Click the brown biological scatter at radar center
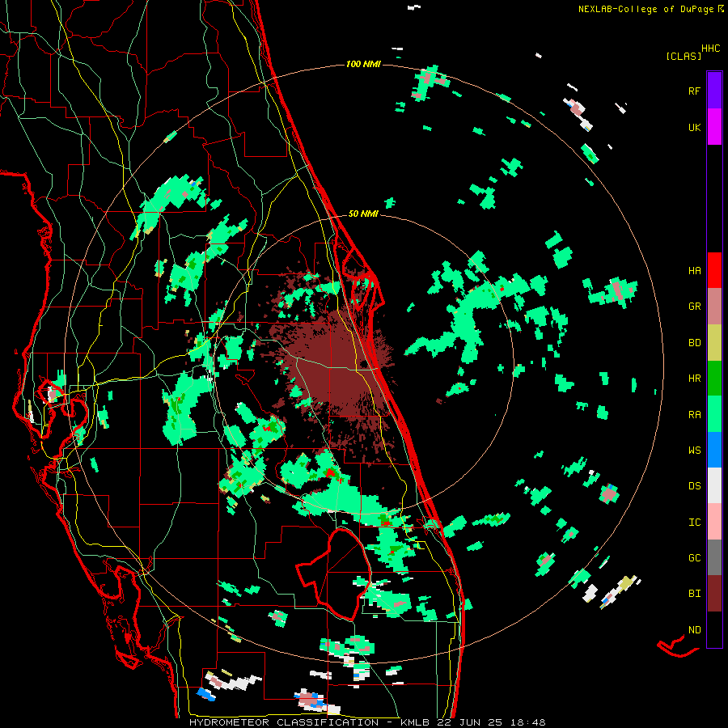 [x=334, y=366]
